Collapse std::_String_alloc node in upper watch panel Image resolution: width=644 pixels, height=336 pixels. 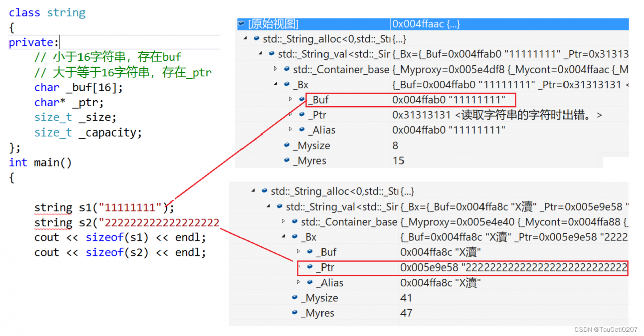[x=245, y=39]
